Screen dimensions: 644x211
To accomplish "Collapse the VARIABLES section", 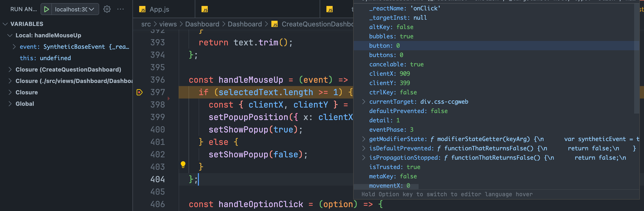I will [5, 24].
